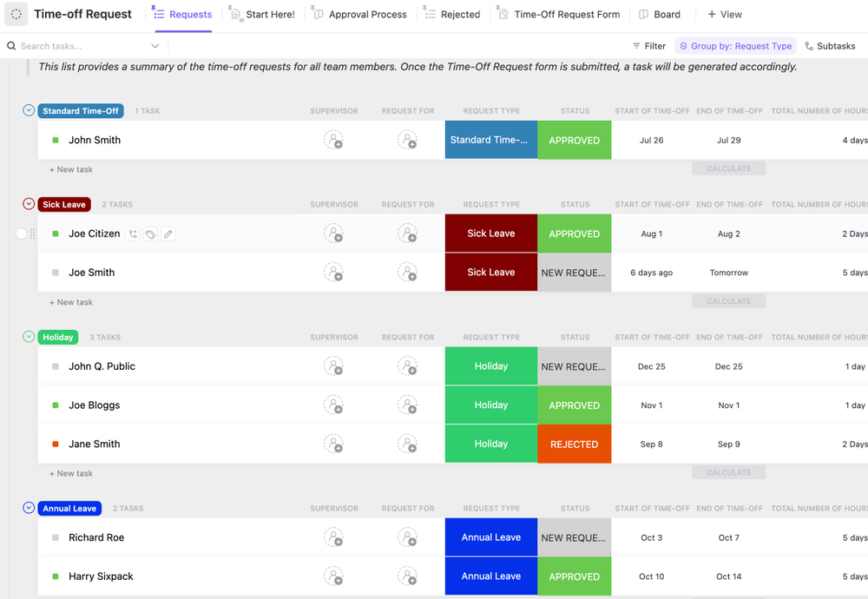Toggle Subtasks display
The image size is (868, 599).
[x=830, y=46]
